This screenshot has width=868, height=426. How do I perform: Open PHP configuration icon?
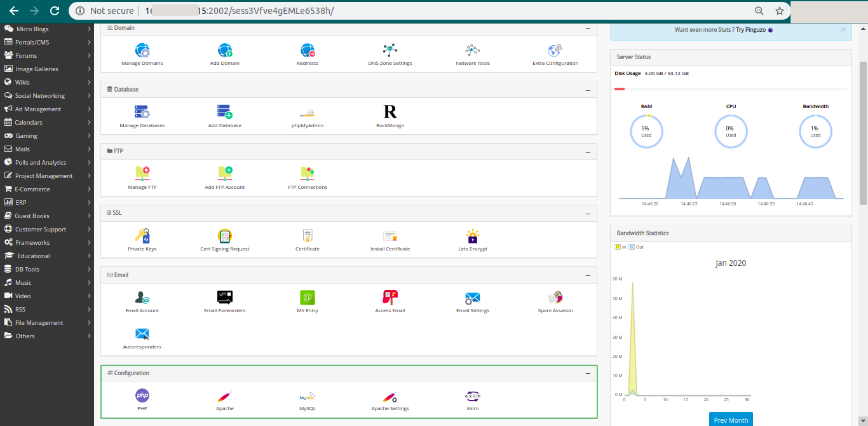[x=142, y=395]
